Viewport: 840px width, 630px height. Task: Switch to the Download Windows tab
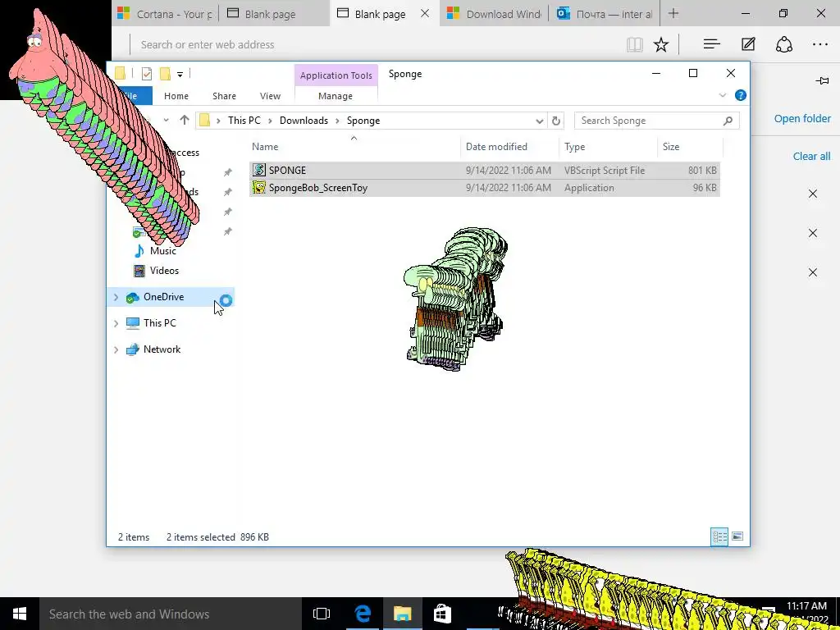click(x=494, y=14)
